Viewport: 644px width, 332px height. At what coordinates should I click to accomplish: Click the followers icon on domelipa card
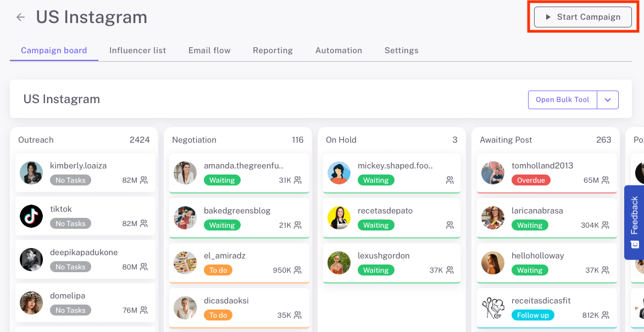point(144,310)
